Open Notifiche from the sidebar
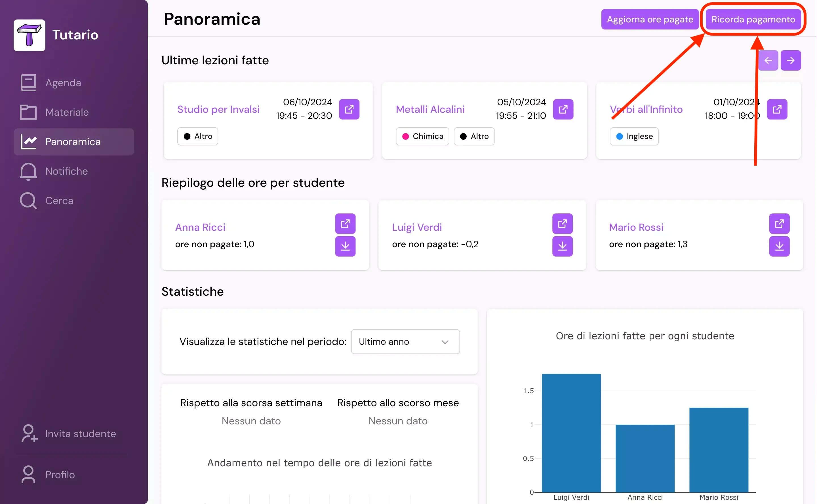817x504 pixels. tap(66, 171)
